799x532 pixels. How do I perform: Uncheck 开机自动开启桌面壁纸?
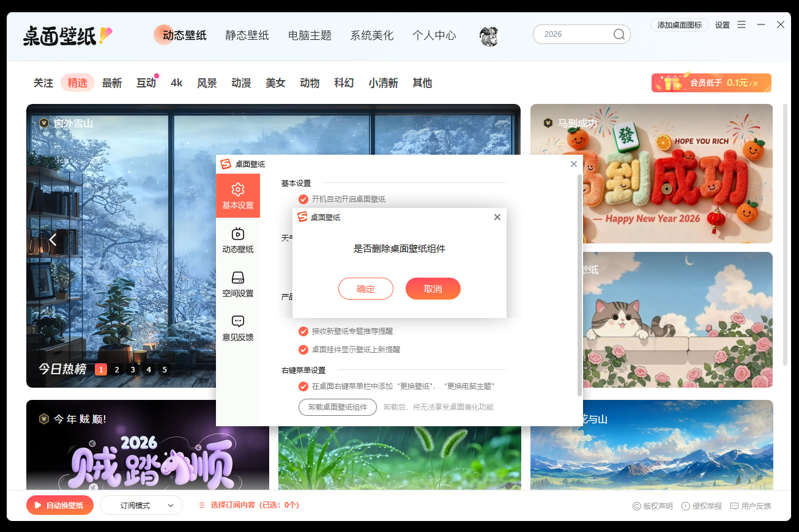[303, 199]
